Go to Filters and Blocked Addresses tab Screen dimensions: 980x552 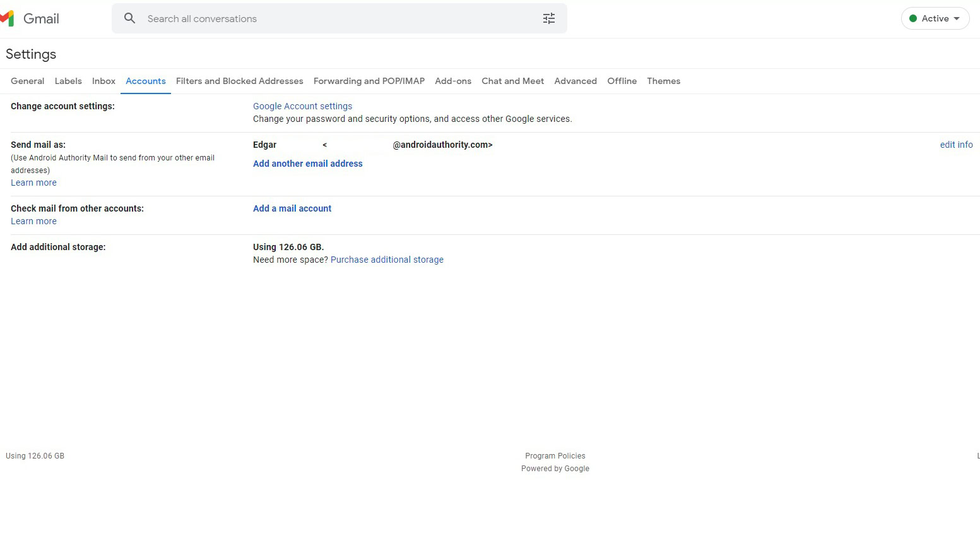tap(240, 81)
